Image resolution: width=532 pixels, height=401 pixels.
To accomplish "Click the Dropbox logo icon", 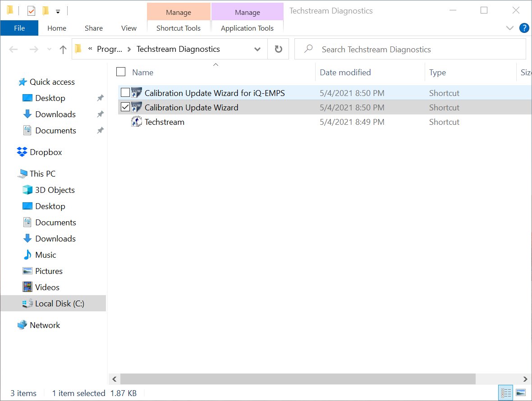I will [22, 152].
